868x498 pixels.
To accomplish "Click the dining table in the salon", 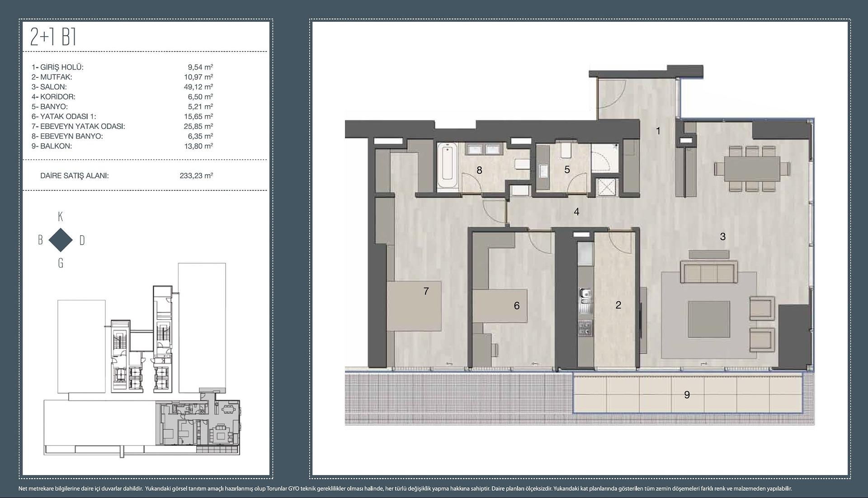I will pos(752,168).
